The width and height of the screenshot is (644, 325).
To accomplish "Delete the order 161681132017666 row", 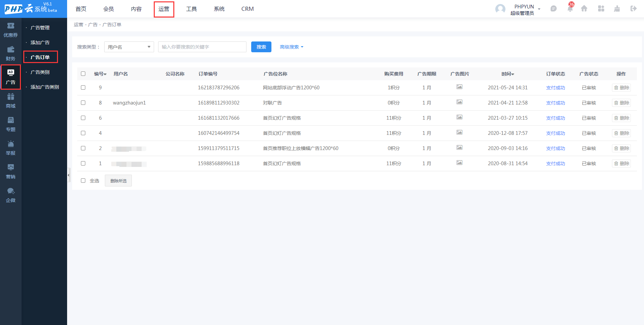I will tap(621, 118).
